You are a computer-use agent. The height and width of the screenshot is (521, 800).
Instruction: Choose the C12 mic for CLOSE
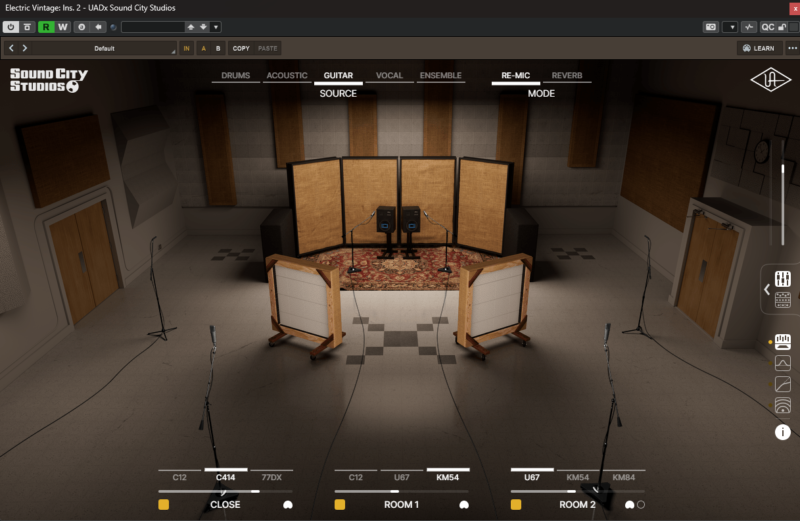click(180, 476)
